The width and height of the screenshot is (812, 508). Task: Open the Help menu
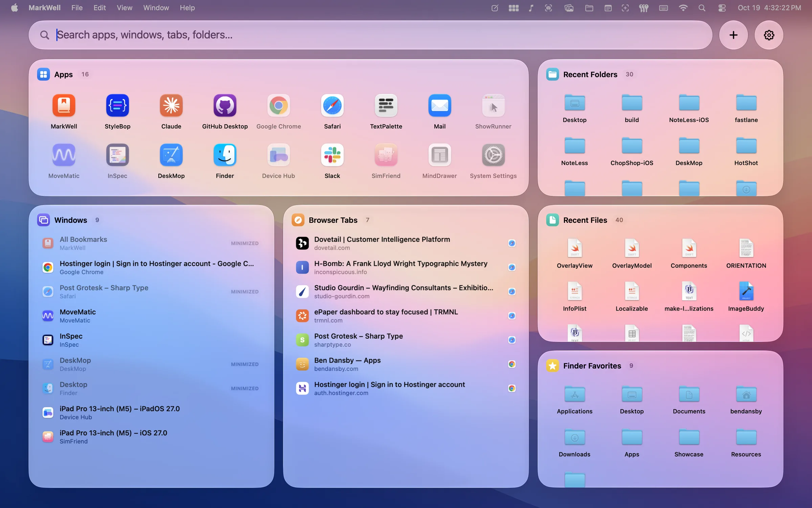pyautogui.click(x=187, y=7)
